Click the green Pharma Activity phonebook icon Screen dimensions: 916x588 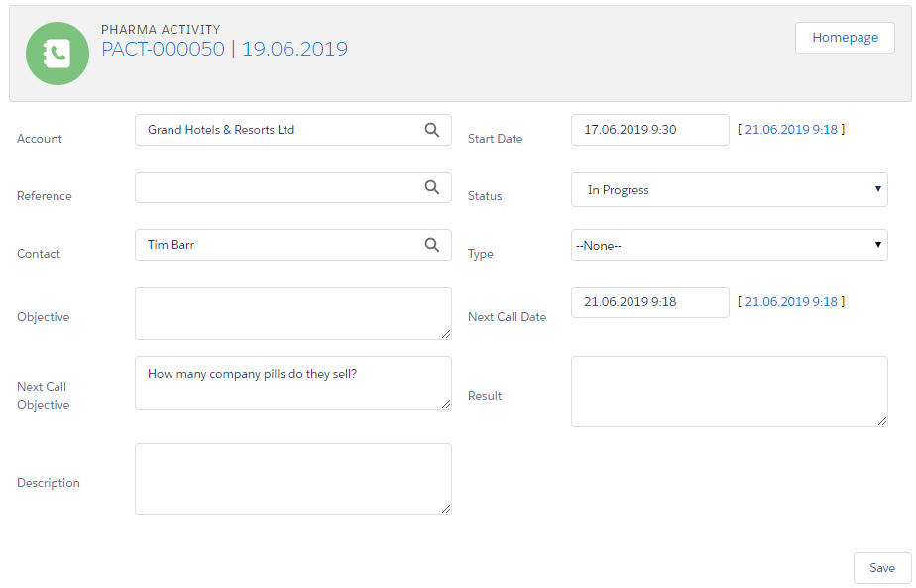point(57,54)
